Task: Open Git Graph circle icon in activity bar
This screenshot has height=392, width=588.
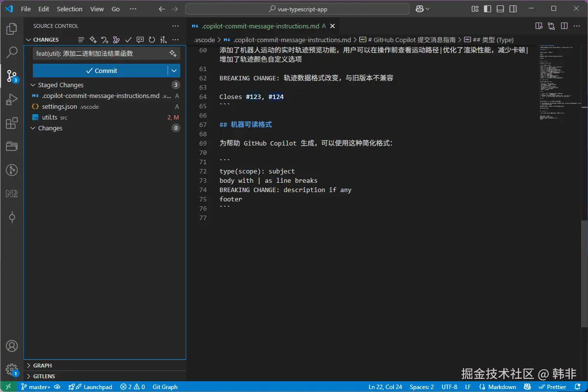Action: (x=12, y=170)
